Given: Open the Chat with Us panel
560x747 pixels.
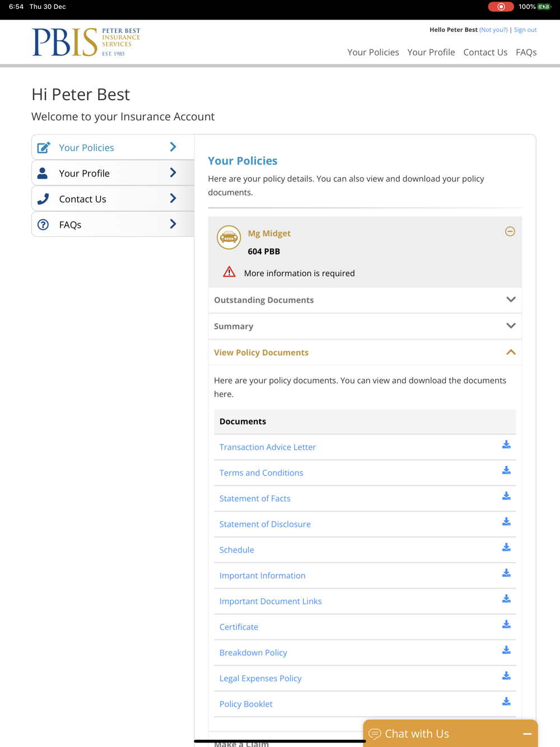Looking at the screenshot, I should coord(417,734).
